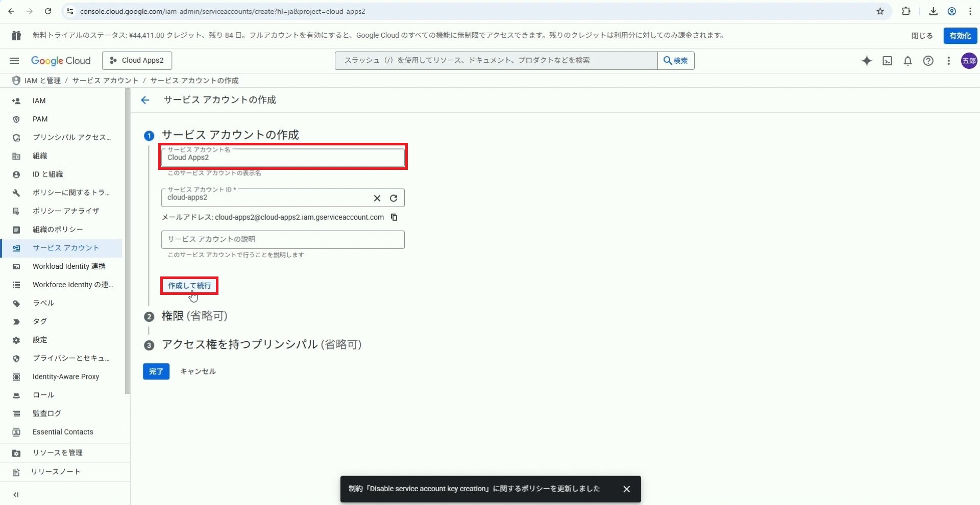Open the three-dot settings menu in header
This screenshot has height=505, width=980.
tap(948, 61)
